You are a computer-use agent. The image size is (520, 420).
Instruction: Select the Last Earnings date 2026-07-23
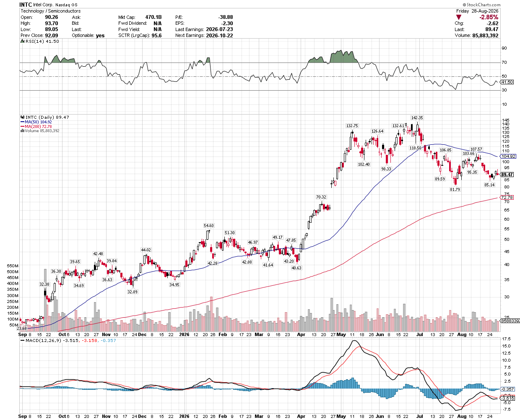[x=220, y=29]
